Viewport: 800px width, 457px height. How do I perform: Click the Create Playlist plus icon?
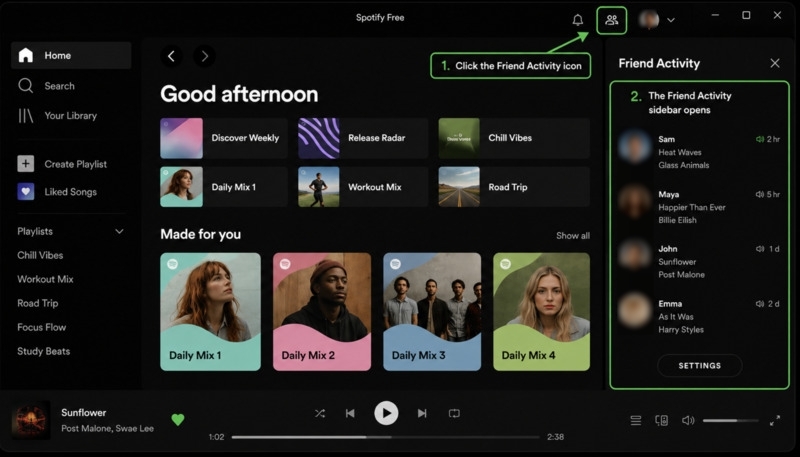coord(26,164)
